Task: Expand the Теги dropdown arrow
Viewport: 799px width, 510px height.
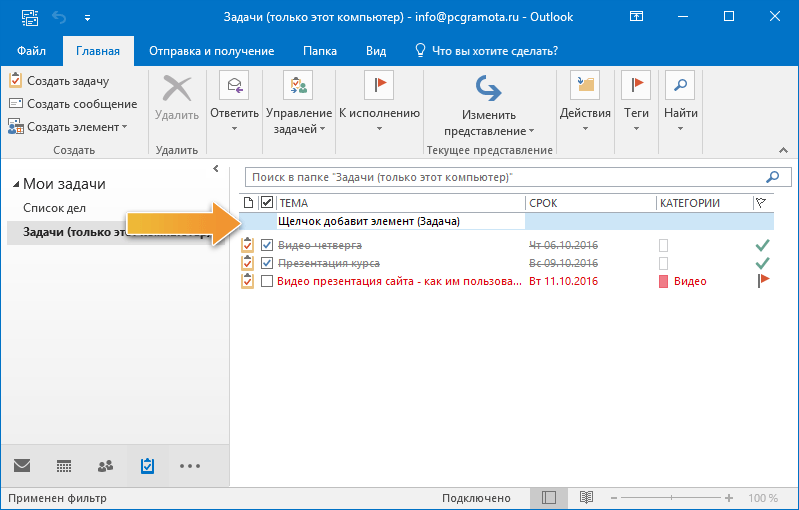Action: 636,129
